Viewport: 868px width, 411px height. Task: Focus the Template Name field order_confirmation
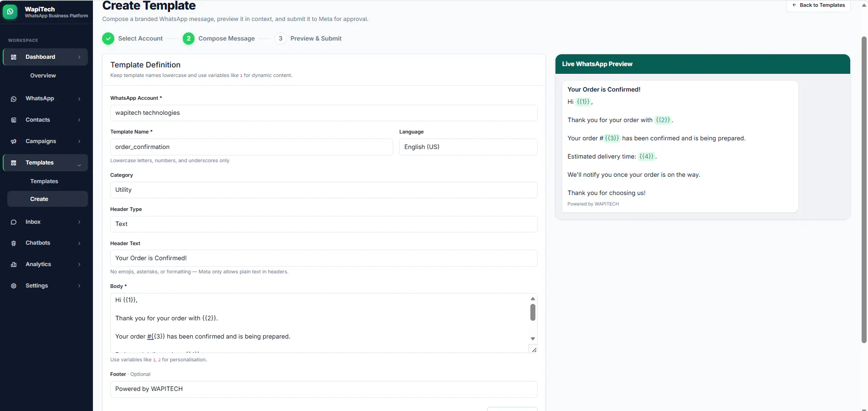coord(252,147)
